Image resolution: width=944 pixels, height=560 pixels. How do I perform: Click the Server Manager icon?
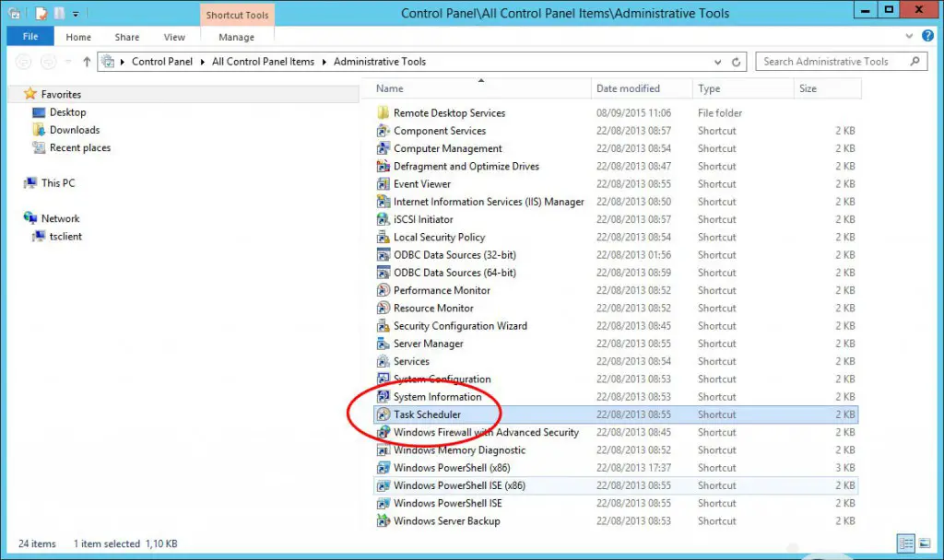[383, 344]
